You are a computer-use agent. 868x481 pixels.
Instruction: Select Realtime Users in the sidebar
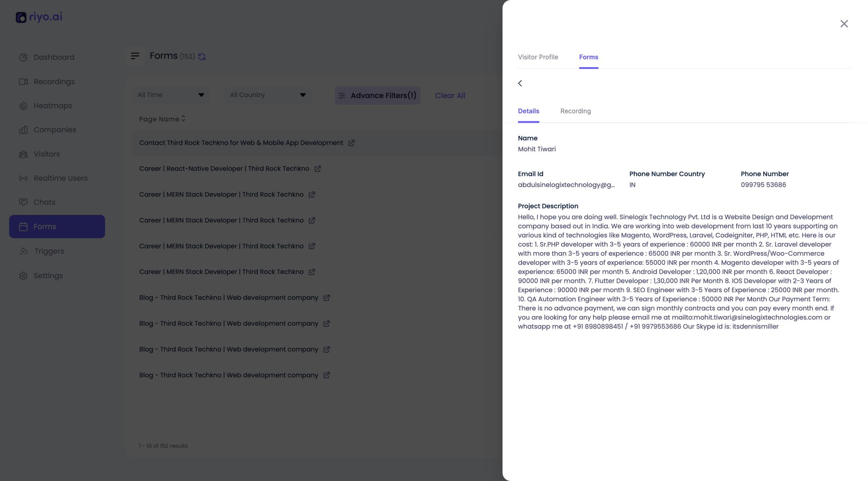click(60, 178)
